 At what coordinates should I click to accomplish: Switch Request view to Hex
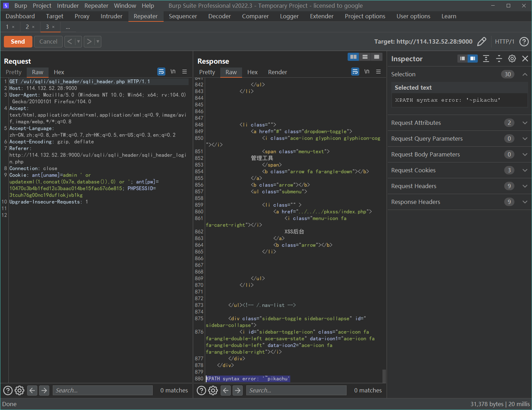[59, 72]
